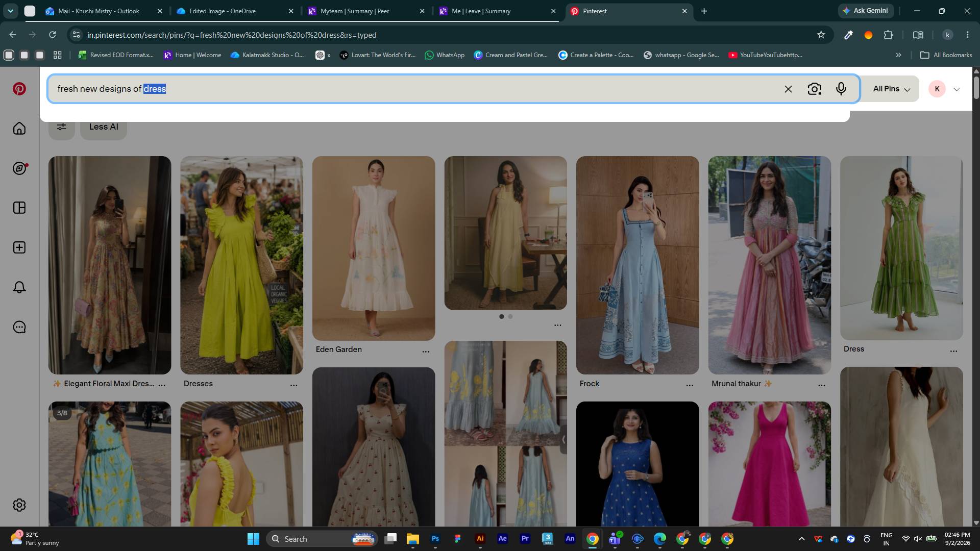Open the Explore compass icon
The image size is (980, 551).
[19, 168]
